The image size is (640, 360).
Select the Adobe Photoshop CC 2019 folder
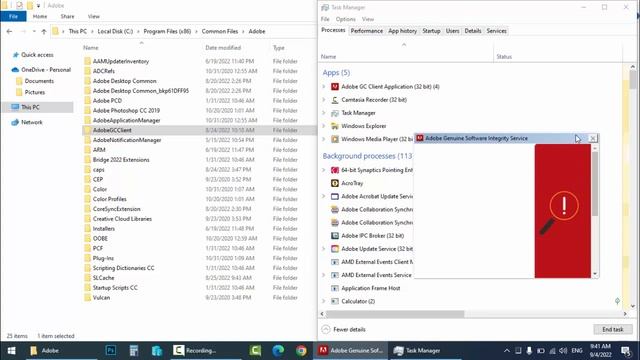point(126,111)
